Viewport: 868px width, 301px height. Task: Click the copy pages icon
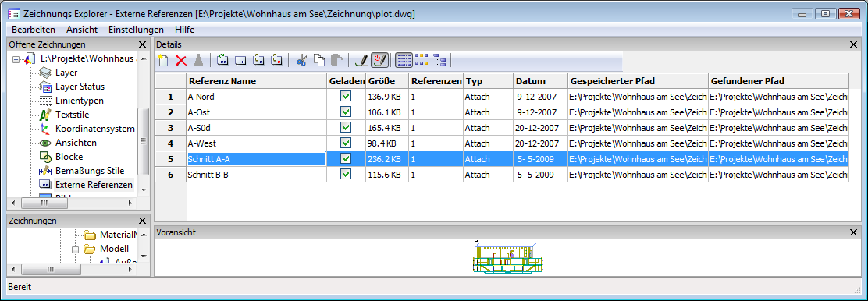(x=319, y=60)
